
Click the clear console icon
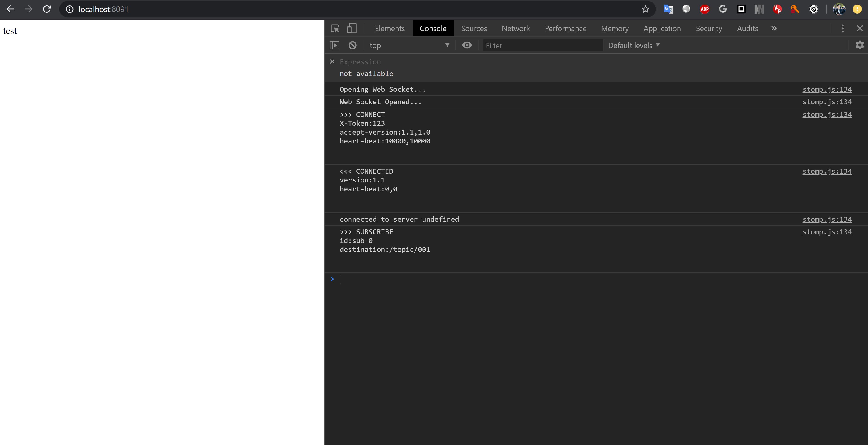[352, 45]
